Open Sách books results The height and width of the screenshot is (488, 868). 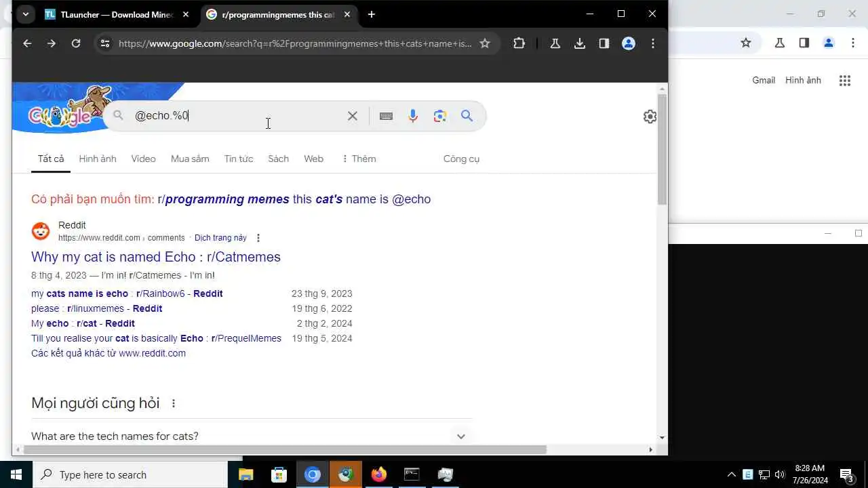(278, 159)
